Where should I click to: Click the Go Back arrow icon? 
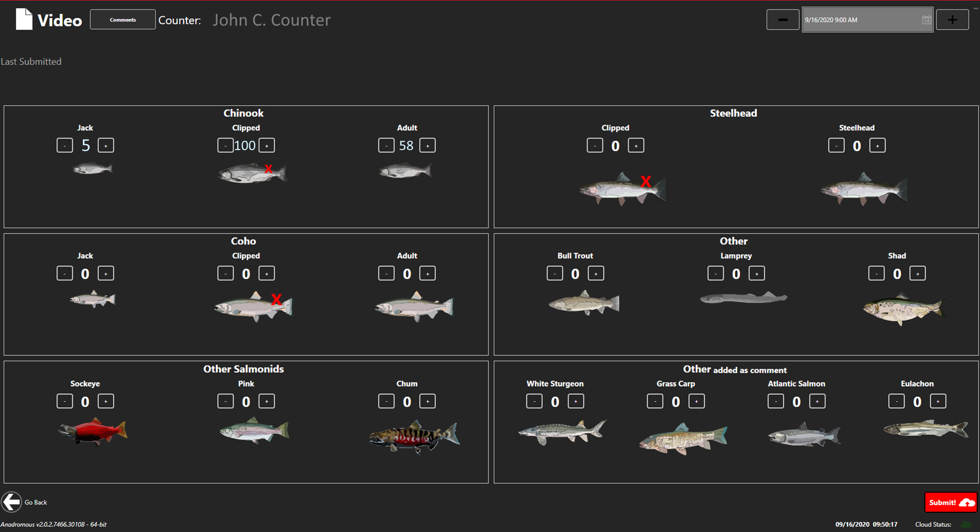[x=11, y=502]
